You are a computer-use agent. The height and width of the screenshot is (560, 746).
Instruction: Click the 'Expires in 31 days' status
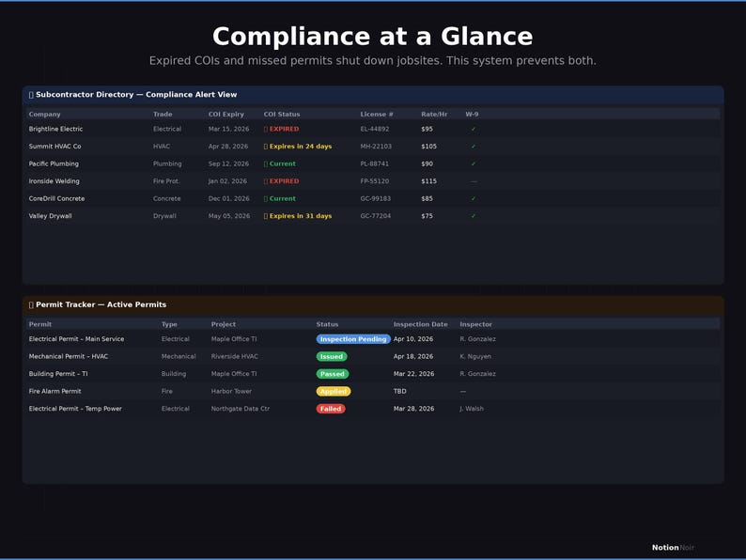tap(298, 216)
